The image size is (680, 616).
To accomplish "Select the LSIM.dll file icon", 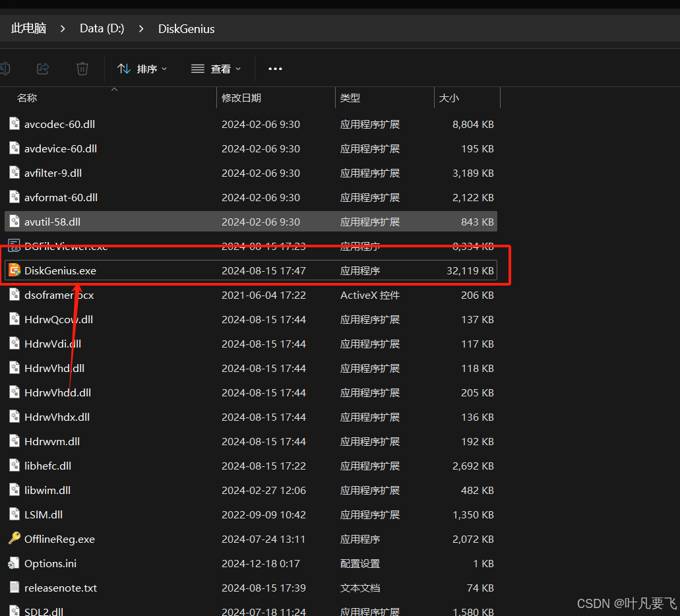I will point(15,514).
